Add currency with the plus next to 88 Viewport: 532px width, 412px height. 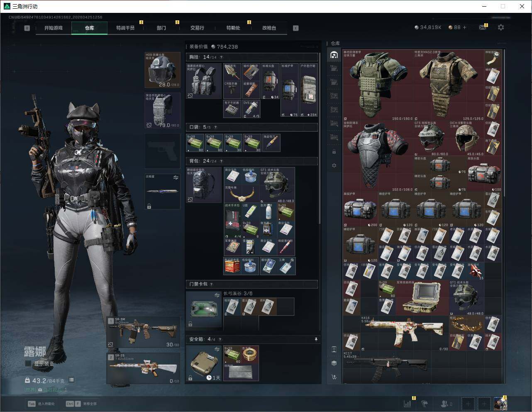click(465, 27)
